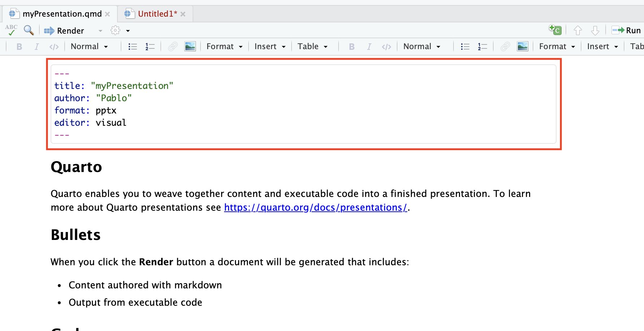Viewport: 644px width, 331px height.
Task: Expand the grey dropdown arrow after Render
Action: click(x=100, y=31)
